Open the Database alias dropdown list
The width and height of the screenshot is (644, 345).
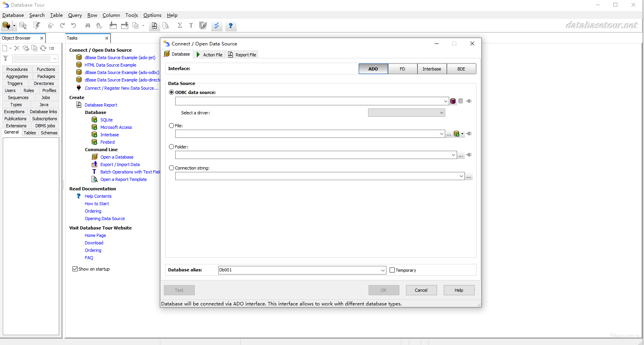(383, 270)
